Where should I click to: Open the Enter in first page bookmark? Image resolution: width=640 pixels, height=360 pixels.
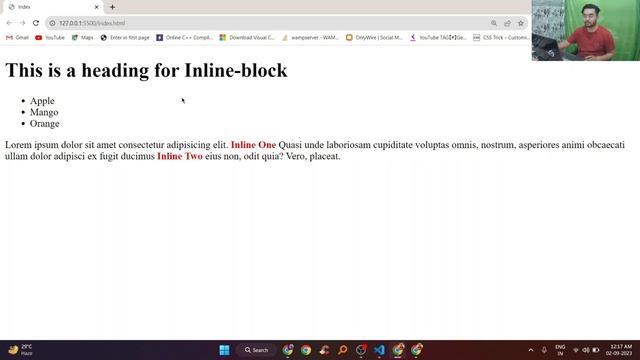point(125,38)
